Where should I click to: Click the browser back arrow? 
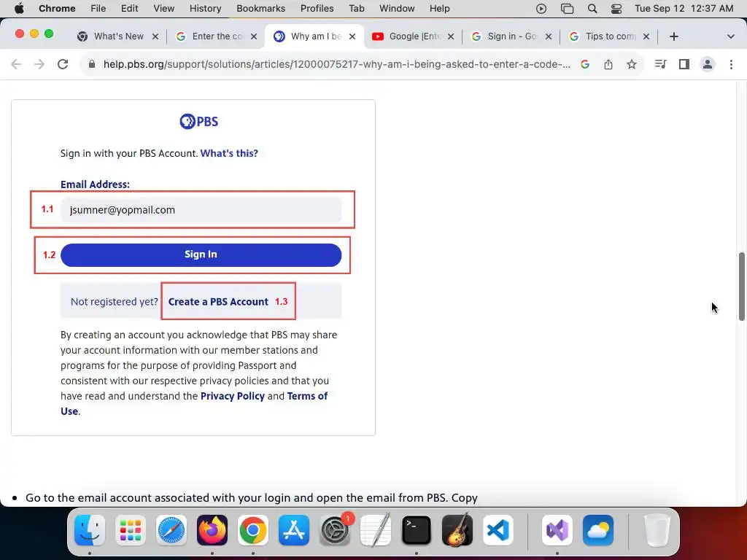16,64
